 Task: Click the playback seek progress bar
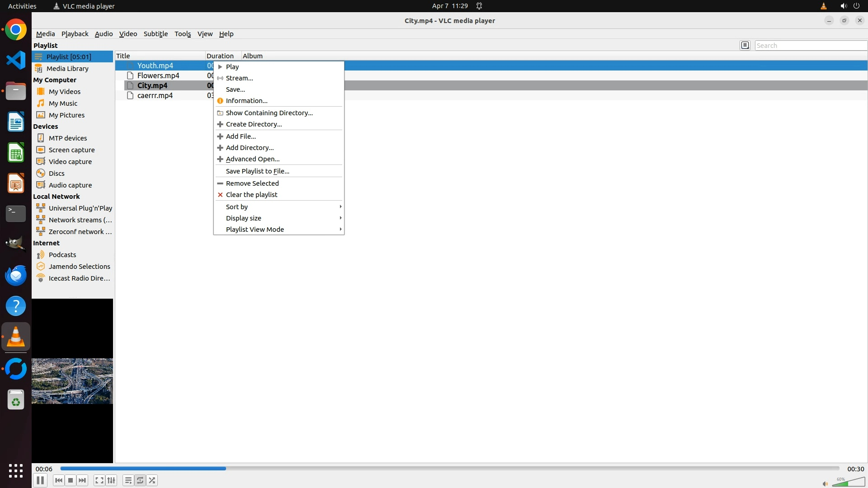449,469
